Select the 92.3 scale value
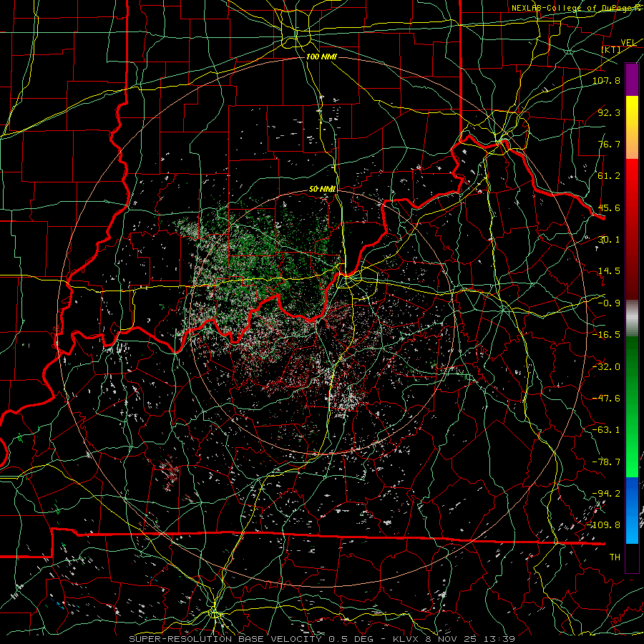This screenshot has width=644, height=644. (609, 112)
